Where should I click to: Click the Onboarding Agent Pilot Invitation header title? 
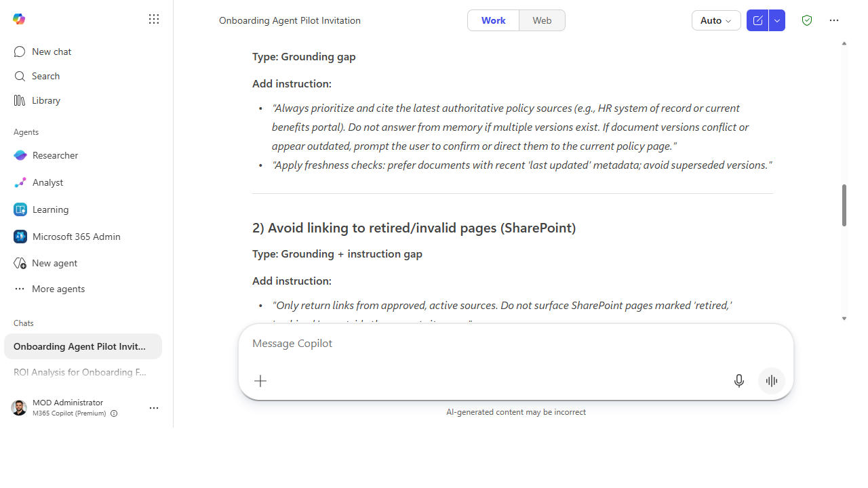click(x=290, y=20)
